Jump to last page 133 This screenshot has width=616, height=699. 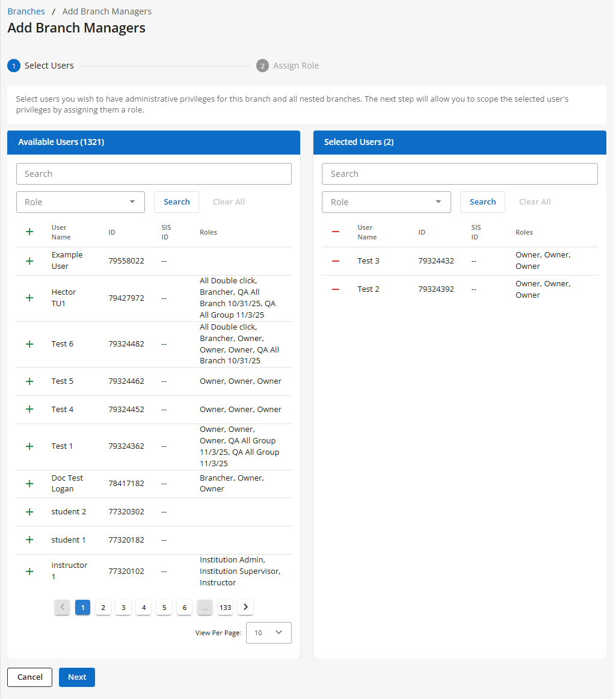click(x=225, y=608)
